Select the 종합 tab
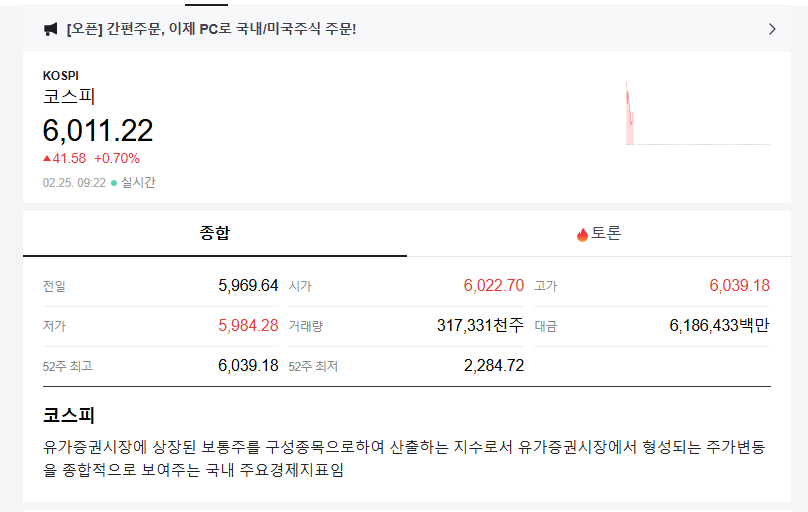Image resolution: width=808 pixels, height=512 pixels. (x=215, y=233)
